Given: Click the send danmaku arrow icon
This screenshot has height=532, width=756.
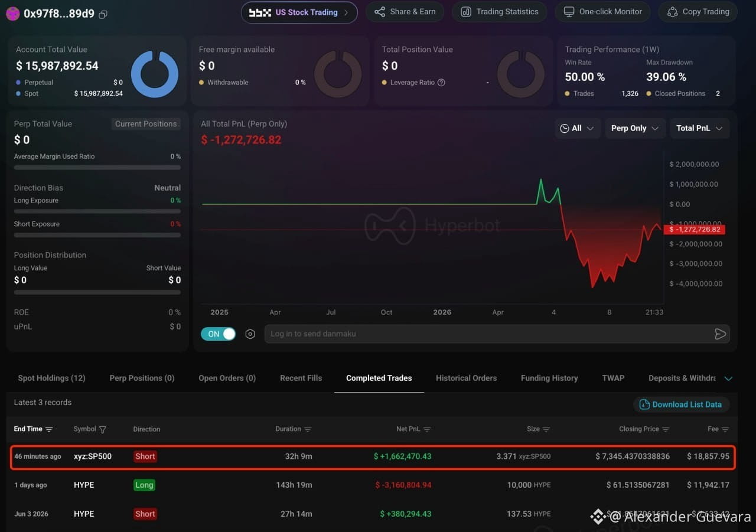Looking at the screenshot, I should click(x=721, y=334).
